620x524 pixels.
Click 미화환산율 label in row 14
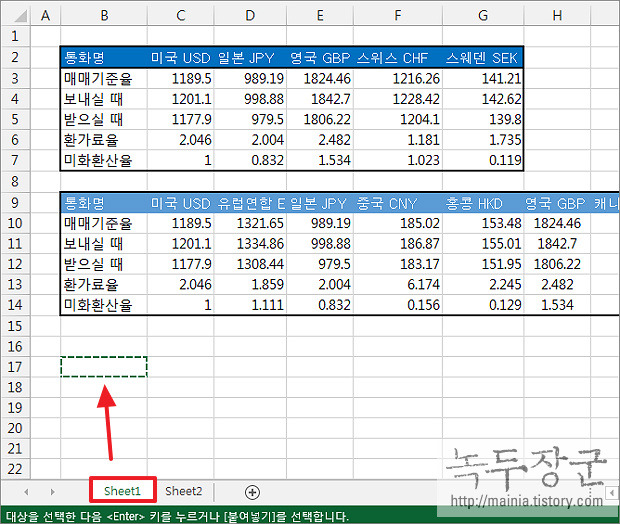[x=104, y=305]
